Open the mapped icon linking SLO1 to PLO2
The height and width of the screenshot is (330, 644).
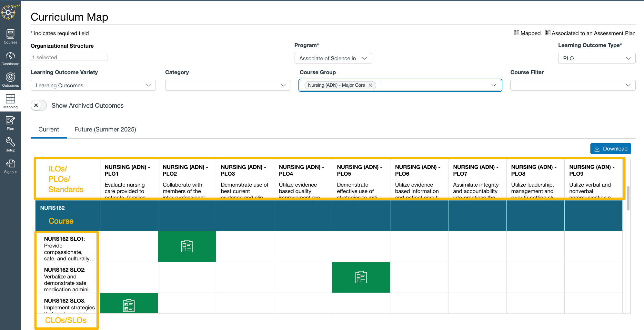(x=186, y=246)
